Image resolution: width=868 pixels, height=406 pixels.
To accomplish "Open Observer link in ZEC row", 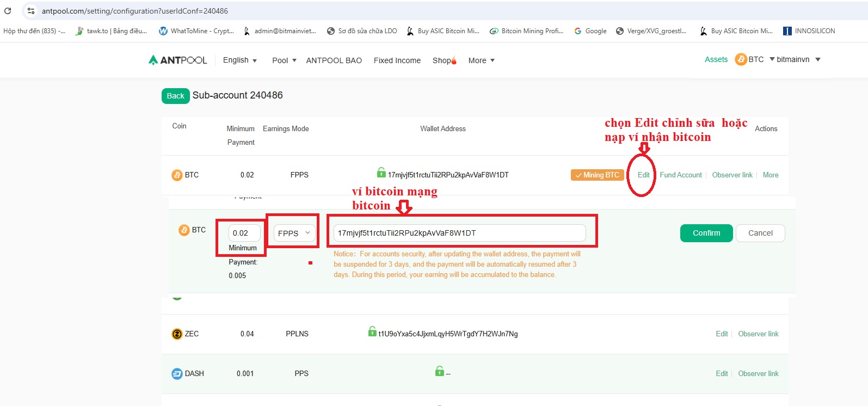I will coord(758,334).
